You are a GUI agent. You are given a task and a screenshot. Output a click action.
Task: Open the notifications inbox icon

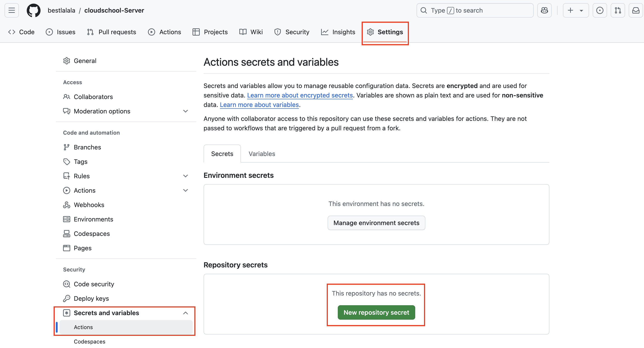[635, 10]
